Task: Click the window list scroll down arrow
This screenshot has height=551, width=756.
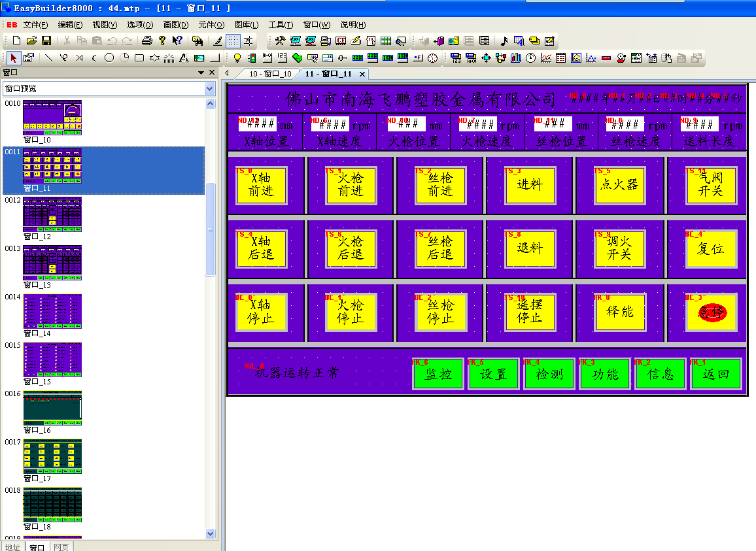Action: (x=210, y=533)
